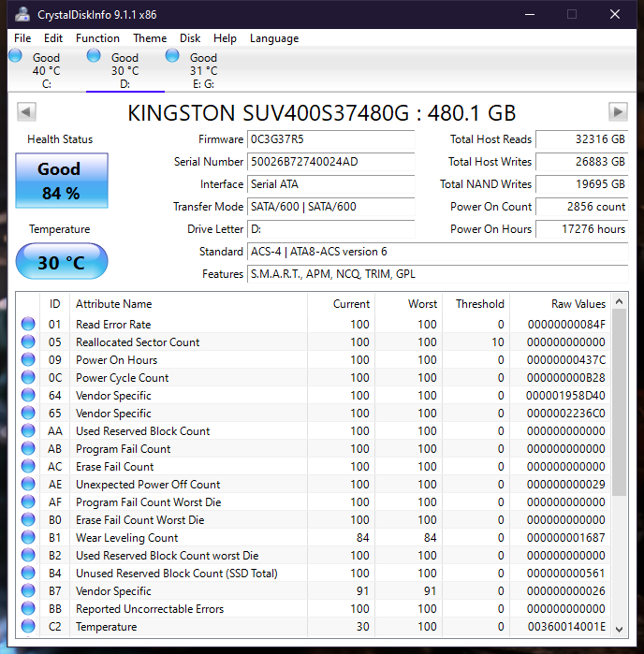
Task: Open the Edit menu
Action: point(53,38)
